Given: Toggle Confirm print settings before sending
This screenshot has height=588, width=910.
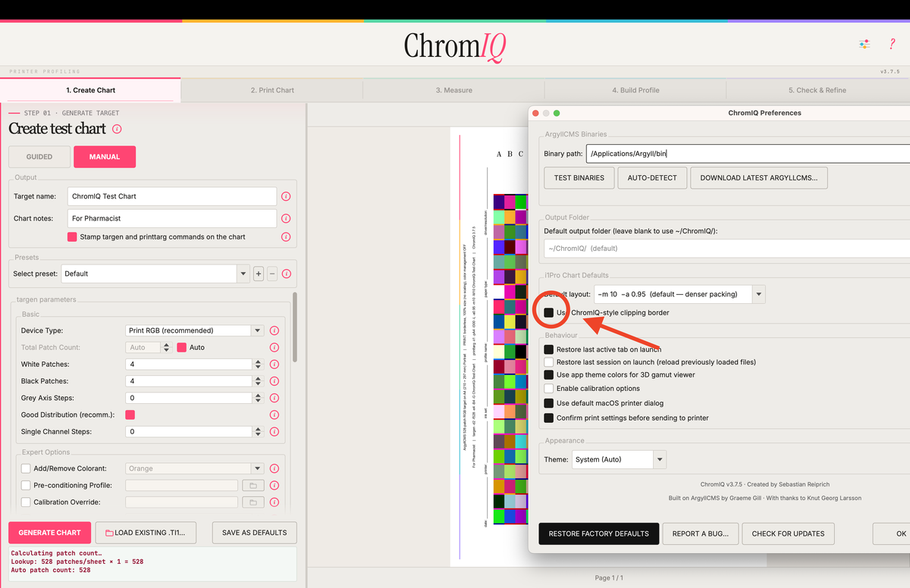Looking at the screenshot, I should pyautogui.click(x=548, y=418).
